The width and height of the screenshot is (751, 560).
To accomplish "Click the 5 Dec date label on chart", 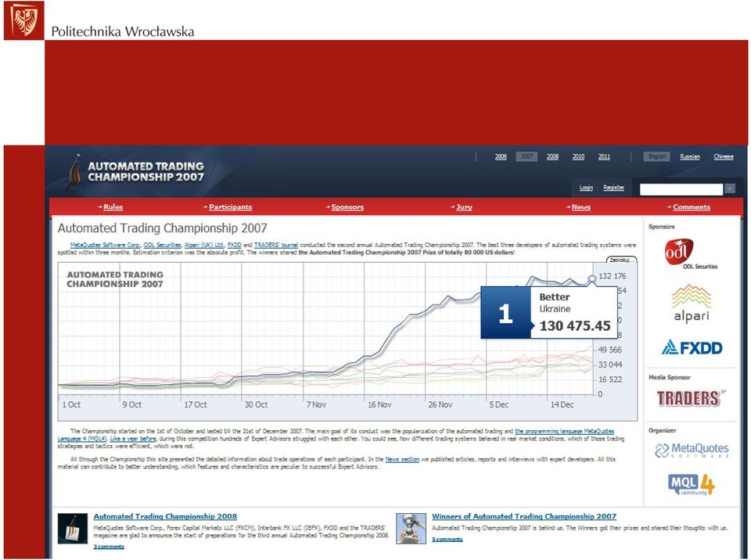I will (x=498, y=404).
